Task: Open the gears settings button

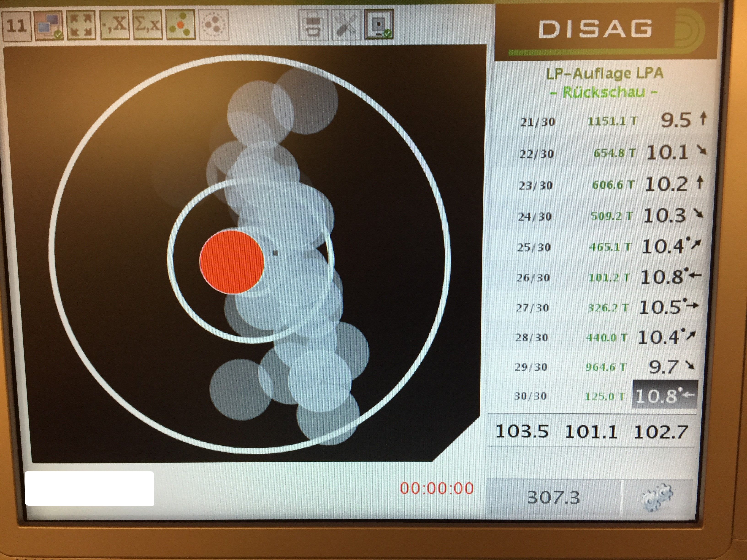Action: 657,497
